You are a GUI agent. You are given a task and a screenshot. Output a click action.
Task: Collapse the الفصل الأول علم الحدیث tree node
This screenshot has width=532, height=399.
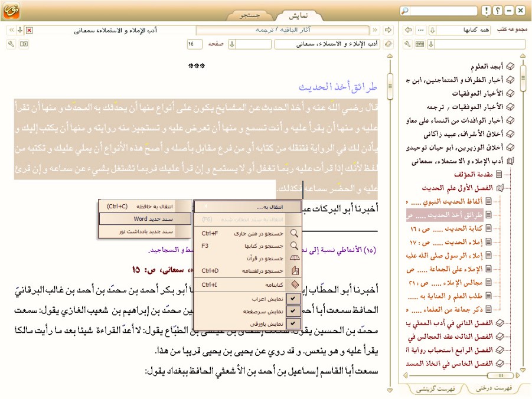point(500,188)
